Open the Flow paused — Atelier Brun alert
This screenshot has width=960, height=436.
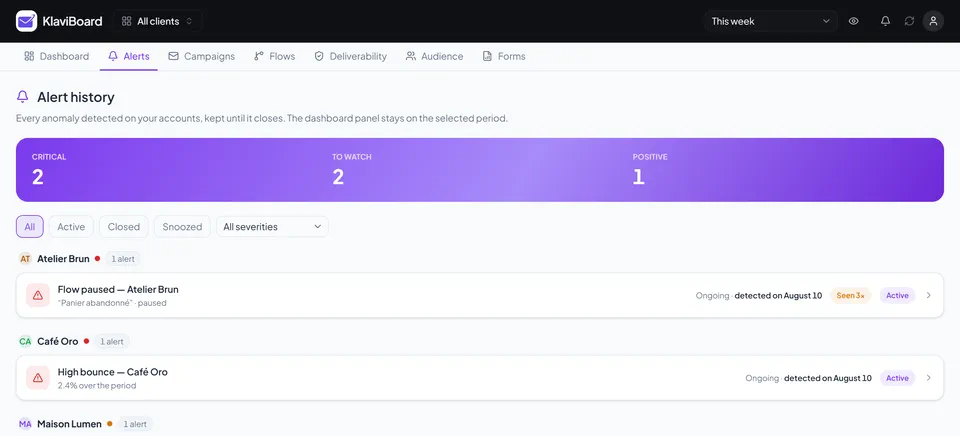point(479,295)
